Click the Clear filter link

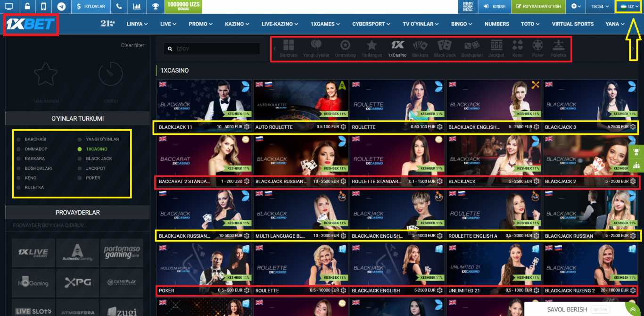[132, 45]
